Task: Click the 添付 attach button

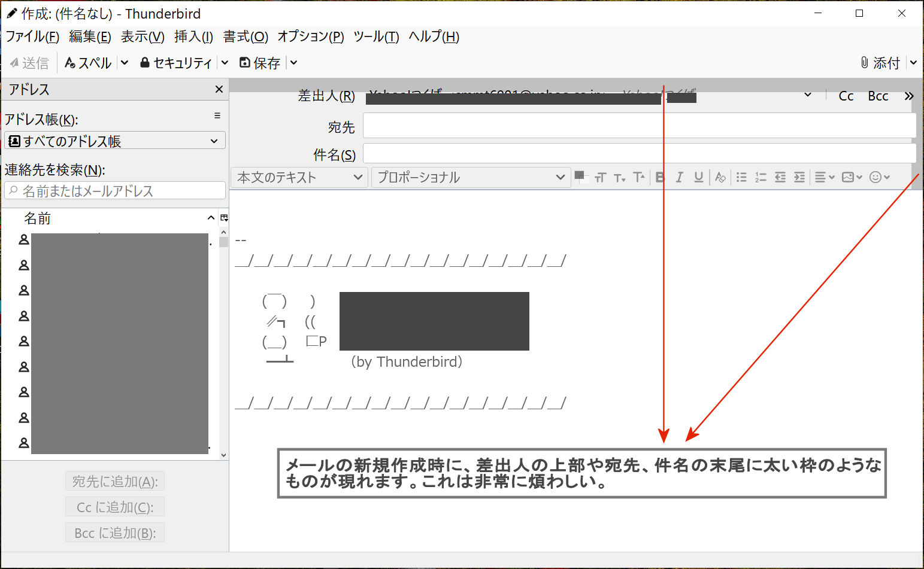Action: coord(880,63)
